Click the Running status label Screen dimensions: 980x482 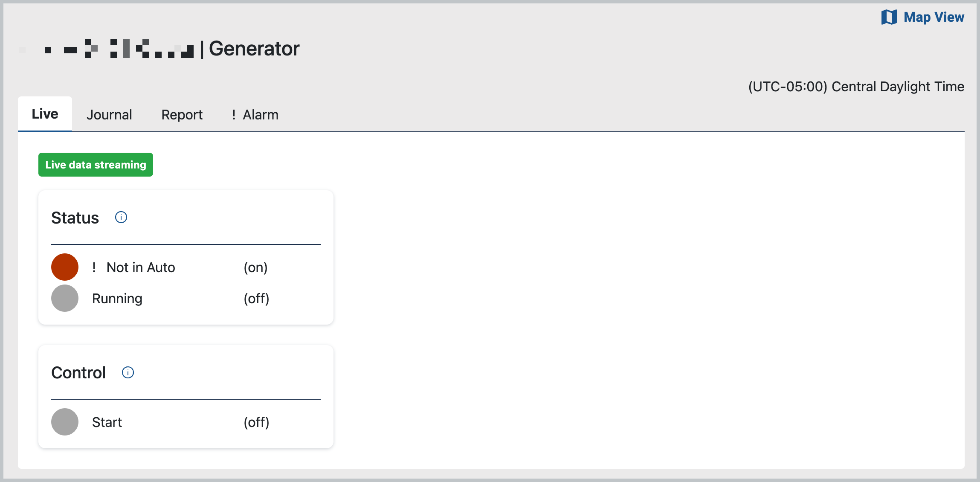(117, 299)
